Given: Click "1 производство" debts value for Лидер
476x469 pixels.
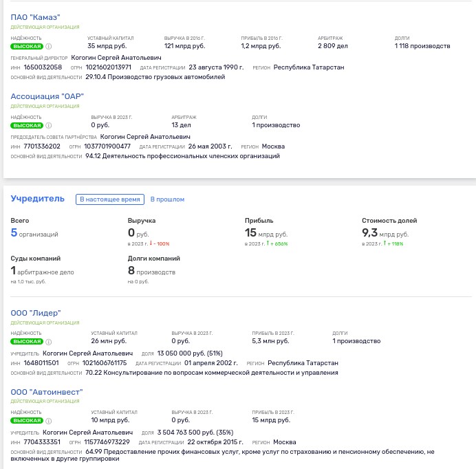Looking at the screenshot, I should click(x=356, y=341).
